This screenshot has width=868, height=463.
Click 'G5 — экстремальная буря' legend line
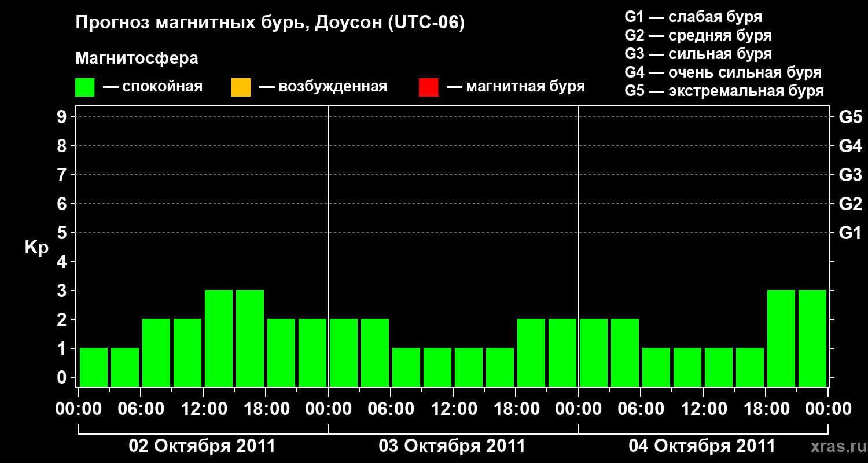point(724,91)
